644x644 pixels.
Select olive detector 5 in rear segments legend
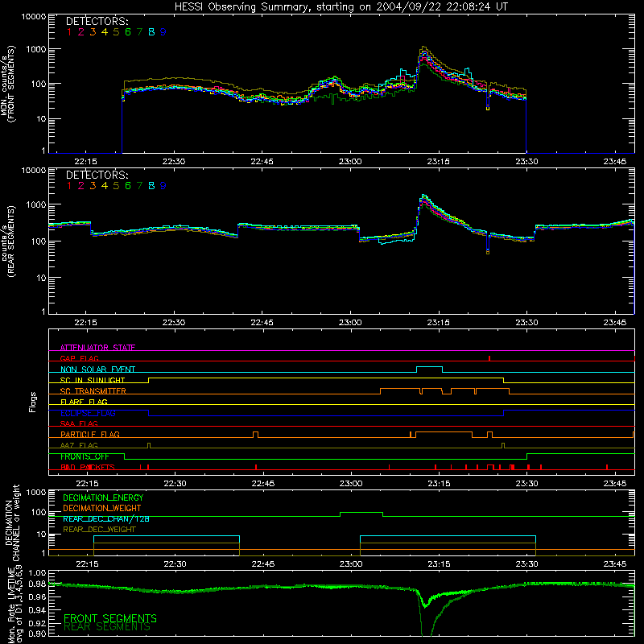pyautogui.click(x=116, y=186)
